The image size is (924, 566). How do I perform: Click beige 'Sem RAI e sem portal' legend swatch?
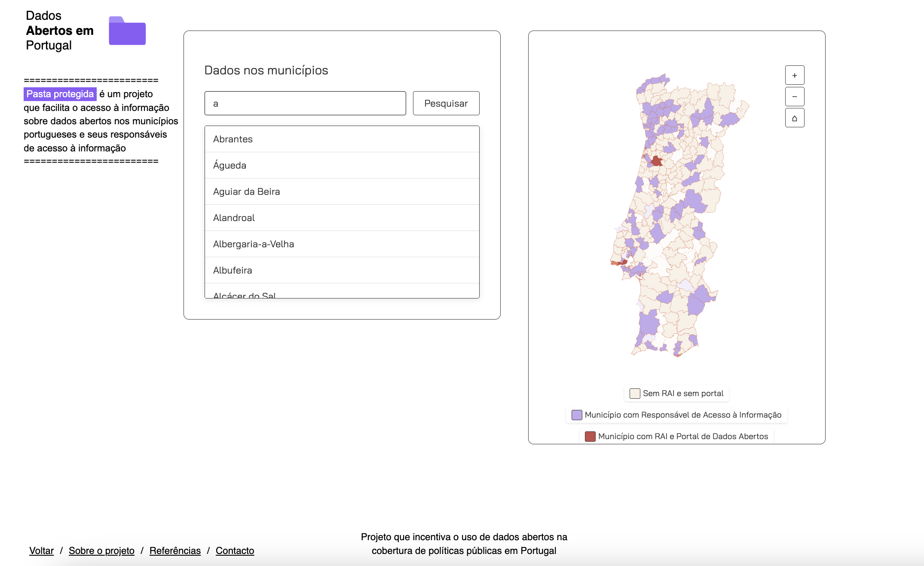(634, 394)
